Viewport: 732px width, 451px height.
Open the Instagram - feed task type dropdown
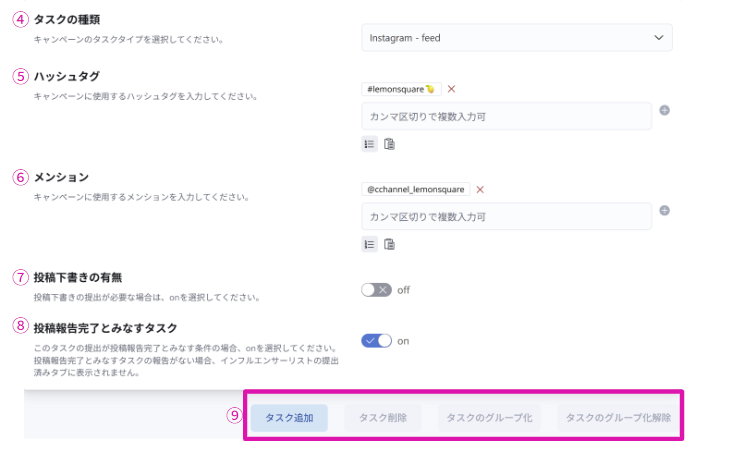tap(516, 38)
